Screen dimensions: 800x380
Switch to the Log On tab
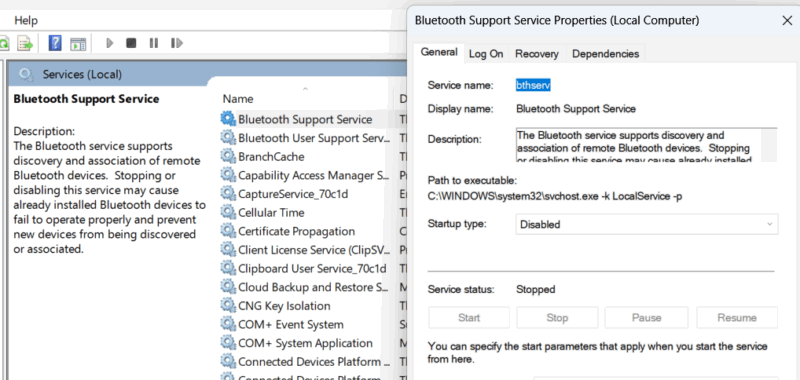[486, 54]
